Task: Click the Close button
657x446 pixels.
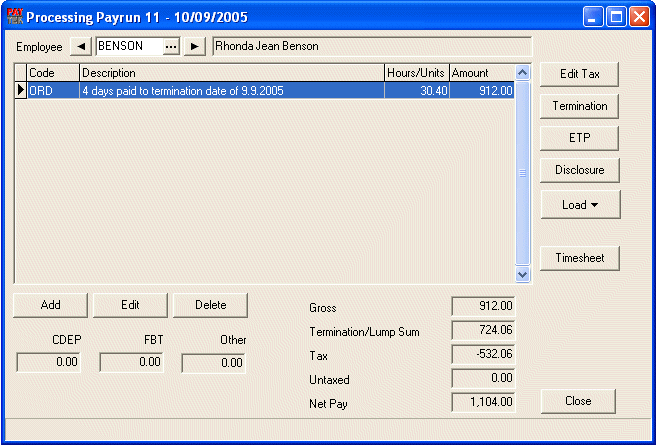Action: pos(578,401)
